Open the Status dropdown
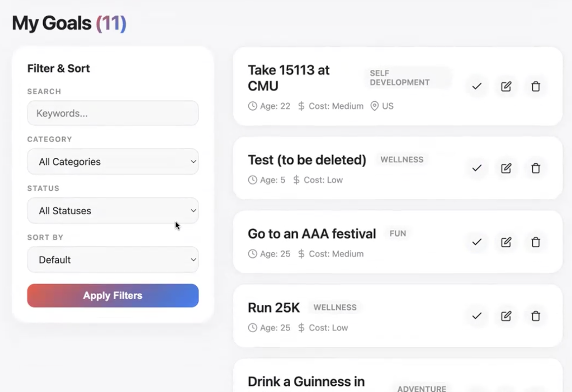Image resolution: width=572 pixels, height=392 pixels. (x=113, y=211)
